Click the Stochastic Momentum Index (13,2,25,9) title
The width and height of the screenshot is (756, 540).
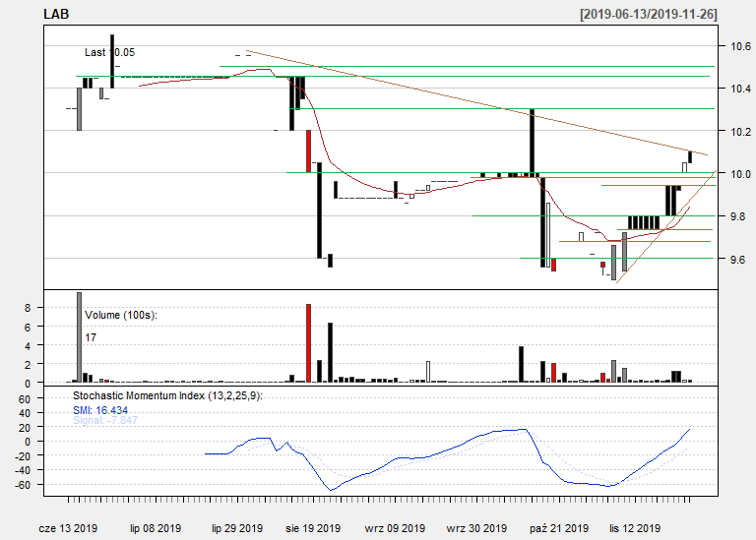[167, 396]
